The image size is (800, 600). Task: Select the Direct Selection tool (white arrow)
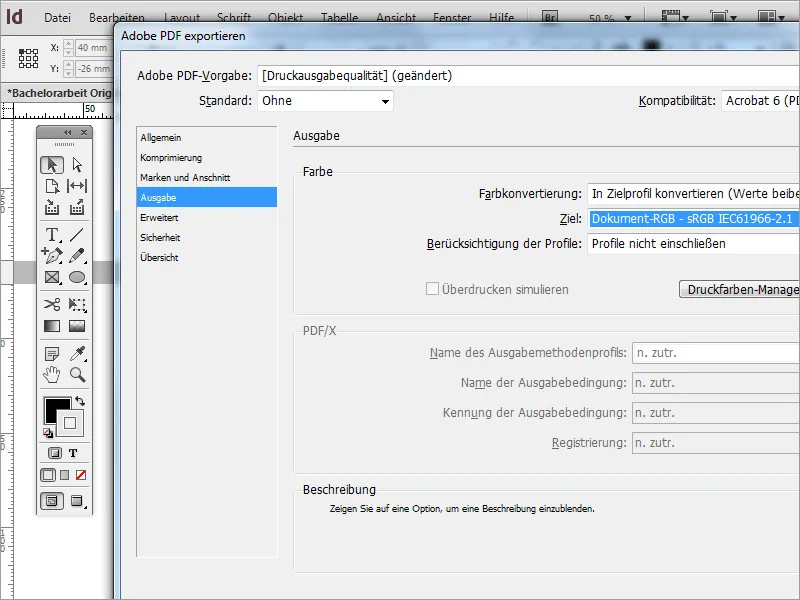77,165
